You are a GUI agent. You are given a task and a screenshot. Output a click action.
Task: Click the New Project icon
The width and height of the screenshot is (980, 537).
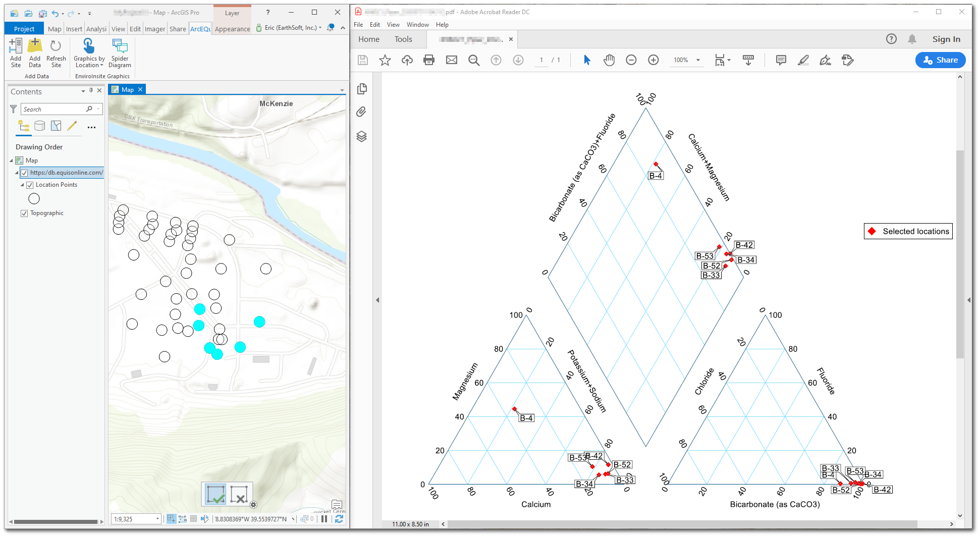(x=15, y=13)
